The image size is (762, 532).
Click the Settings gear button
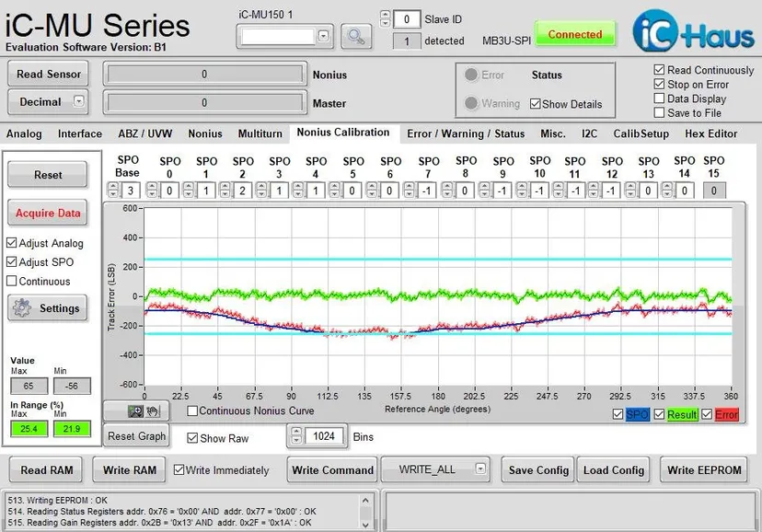48,308
